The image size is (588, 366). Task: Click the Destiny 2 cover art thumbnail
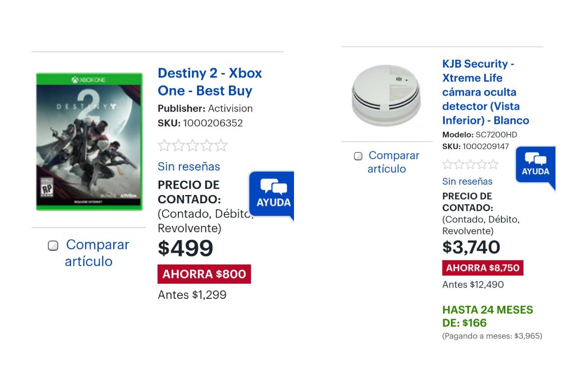(89, 142)
